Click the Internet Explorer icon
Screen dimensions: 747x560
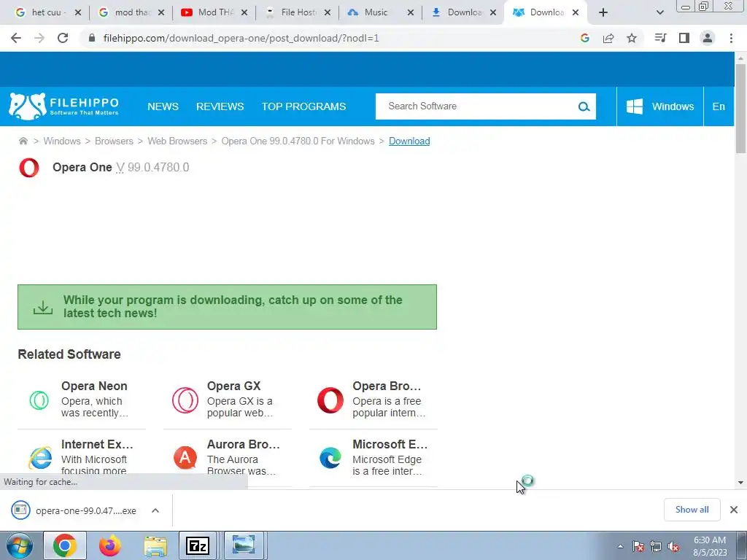40,458
